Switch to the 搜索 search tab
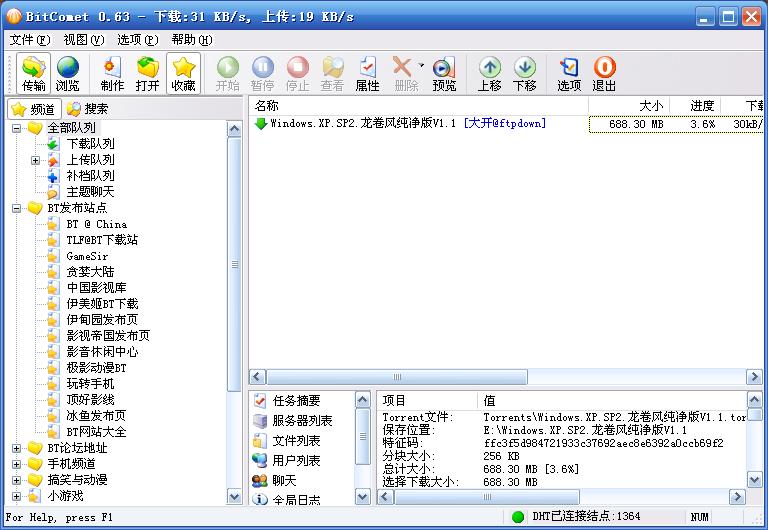The image size is (768, 530). pyautogui.click(x=87, y=109)
